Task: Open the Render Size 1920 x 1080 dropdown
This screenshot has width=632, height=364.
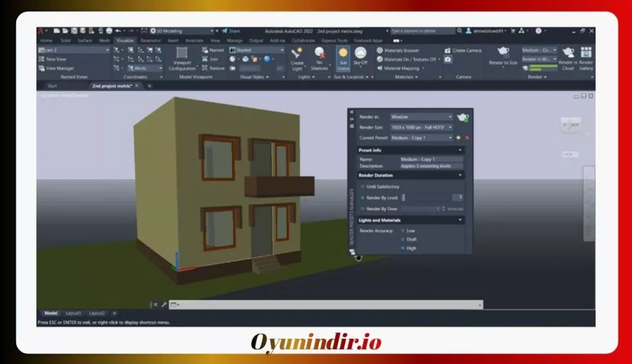Action: [x=421, y=127]
